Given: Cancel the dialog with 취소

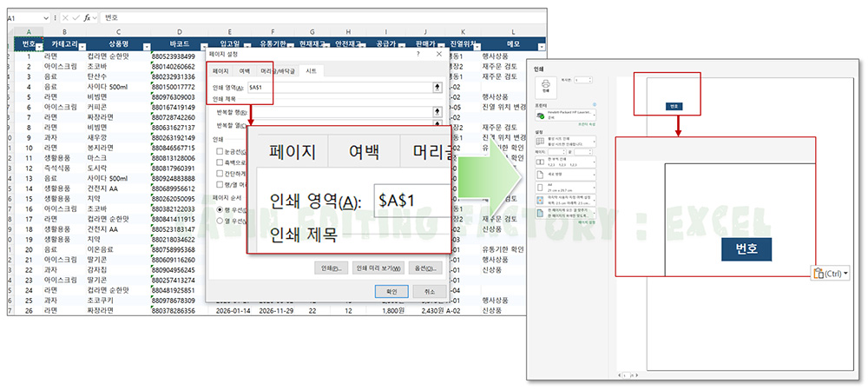Looking at the screenshot, I should [x=429, y=291].
